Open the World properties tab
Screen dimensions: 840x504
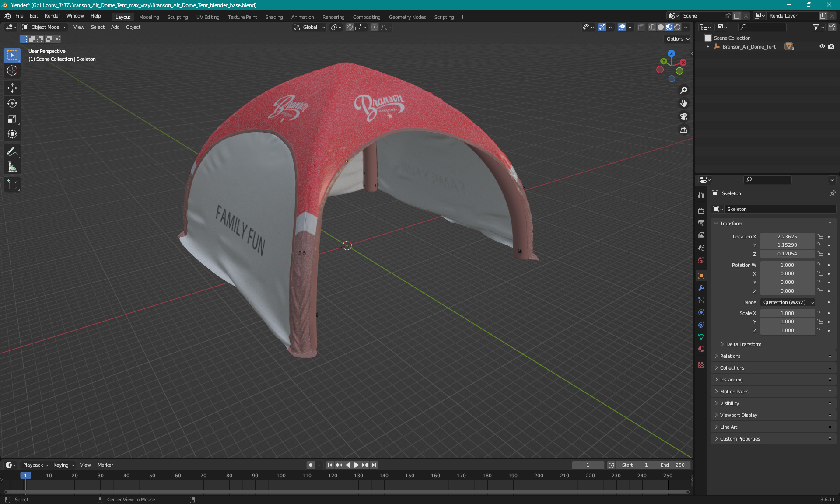click(x=701, y=259)
